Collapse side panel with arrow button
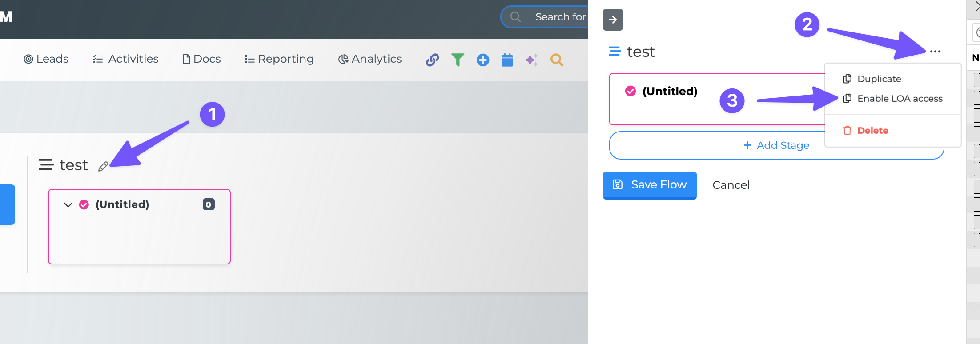Image resolution: width=980 pixels, height=344 pixels. point(613,20)
